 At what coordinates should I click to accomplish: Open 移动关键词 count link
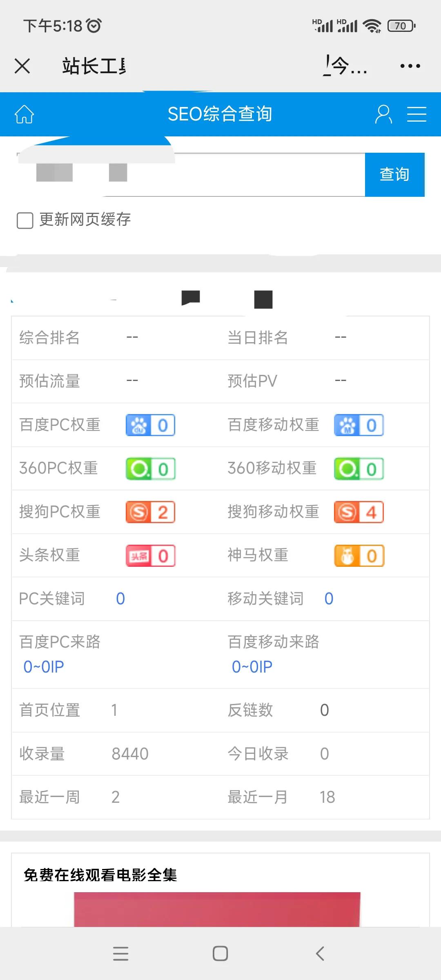(x=329, y=599)
